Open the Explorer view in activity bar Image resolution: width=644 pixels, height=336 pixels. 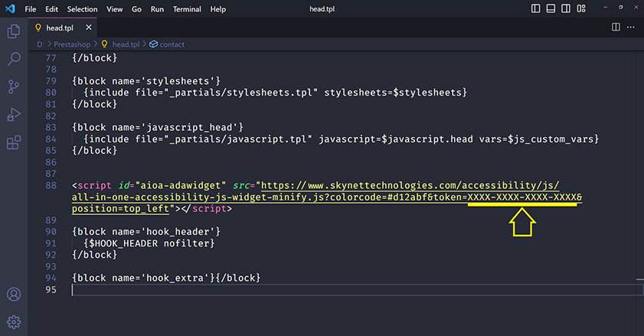pyautogui.click(x=14, y=31)
